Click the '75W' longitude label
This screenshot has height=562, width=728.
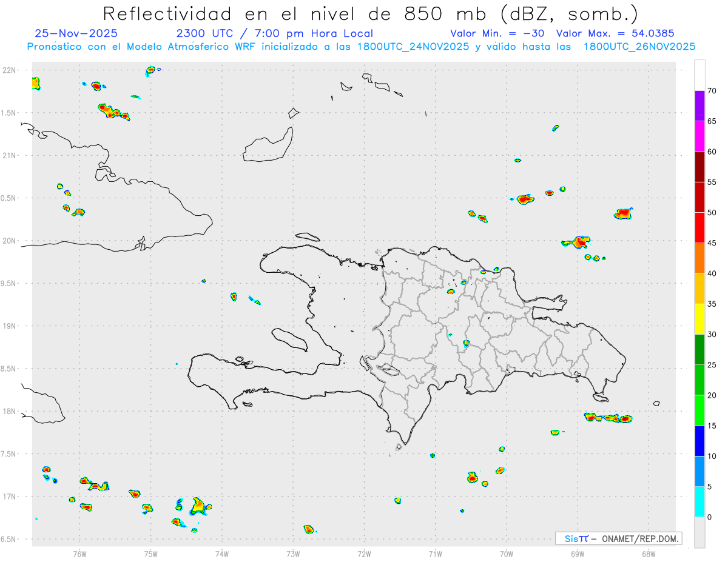(151, 554)
